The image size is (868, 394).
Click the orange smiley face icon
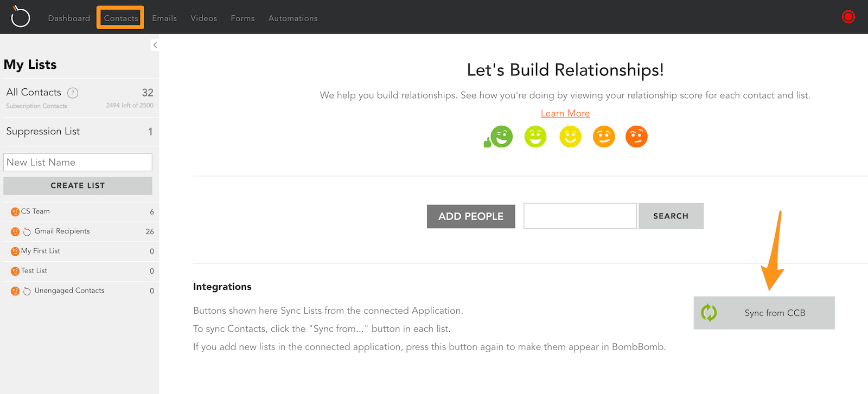coord(604,137)
